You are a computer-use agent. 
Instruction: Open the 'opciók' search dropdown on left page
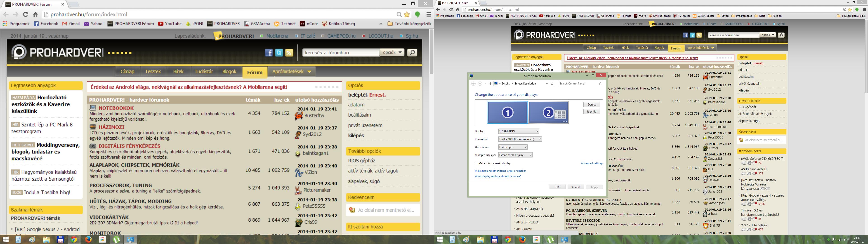392,53
